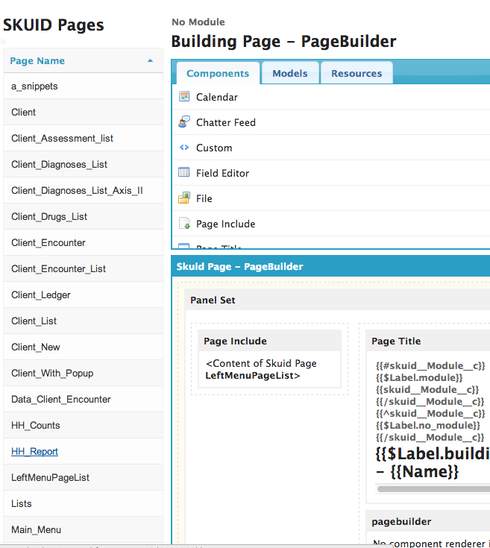The image size is (490, 548).
Task: Select the Client_Drugs_List page row
Action: 83,217
